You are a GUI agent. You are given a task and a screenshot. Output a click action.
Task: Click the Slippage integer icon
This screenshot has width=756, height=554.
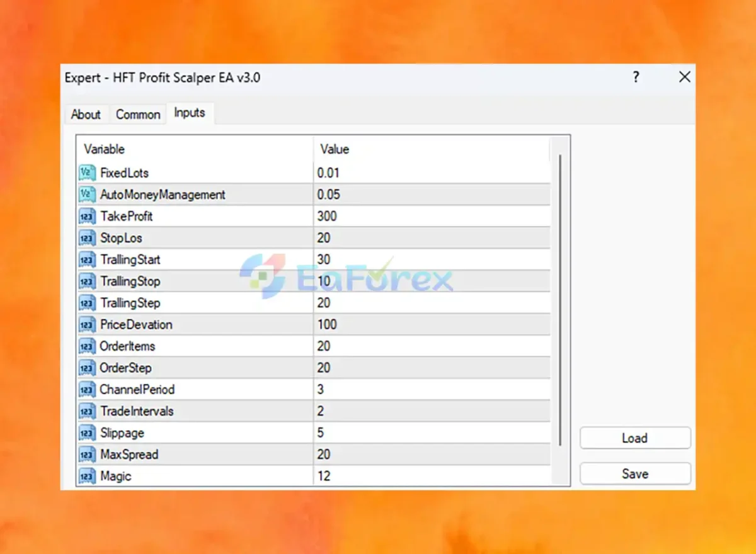[x=87, y=432]
